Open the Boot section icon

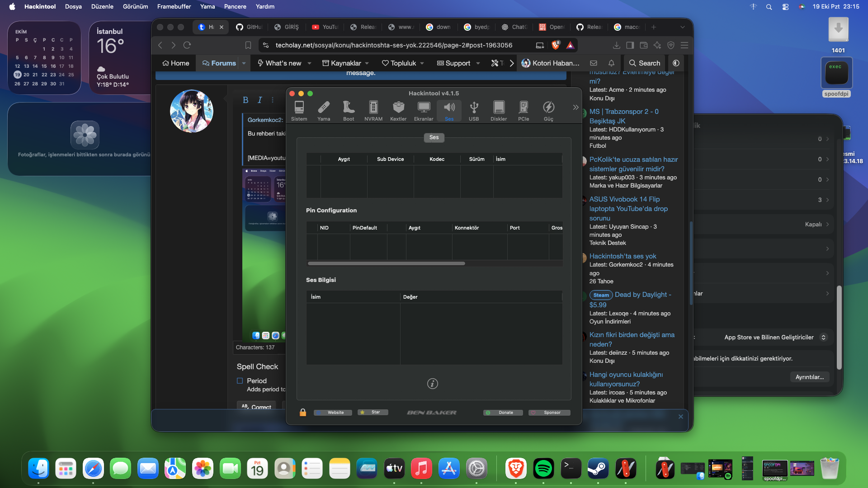coord(349,111)
